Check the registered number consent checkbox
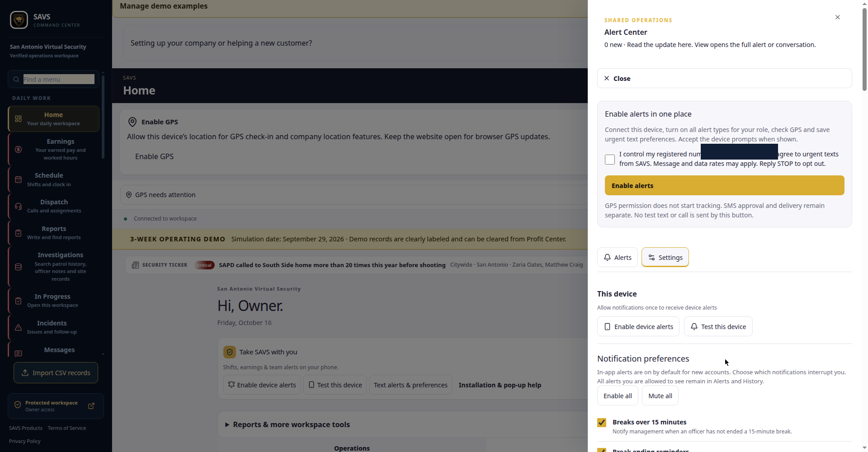Screen dimensions: 868x452 pos(610,159)
